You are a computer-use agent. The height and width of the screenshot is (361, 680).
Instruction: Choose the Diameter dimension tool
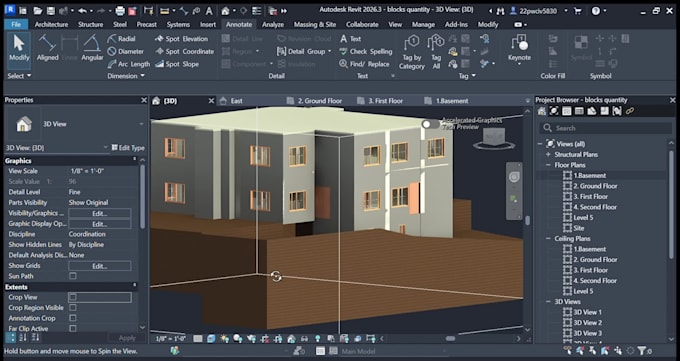pyautogui.click(x=125, y=51)
